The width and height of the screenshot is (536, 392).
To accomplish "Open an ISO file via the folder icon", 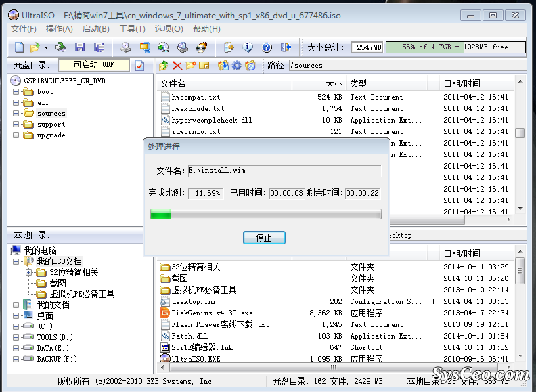I will (x=35, y=47).
